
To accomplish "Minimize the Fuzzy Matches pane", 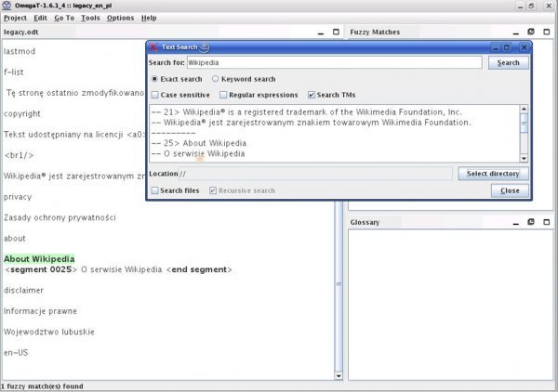I will (x=518, y=32).
